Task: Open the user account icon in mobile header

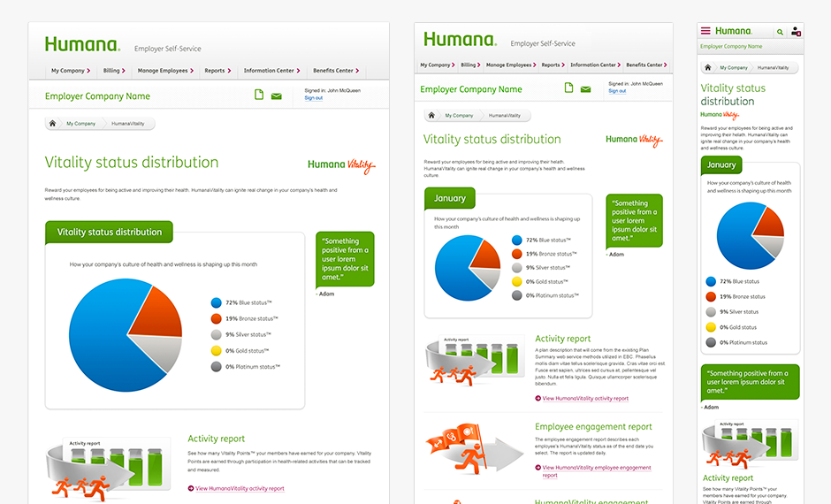Action: tap(796, 31)
